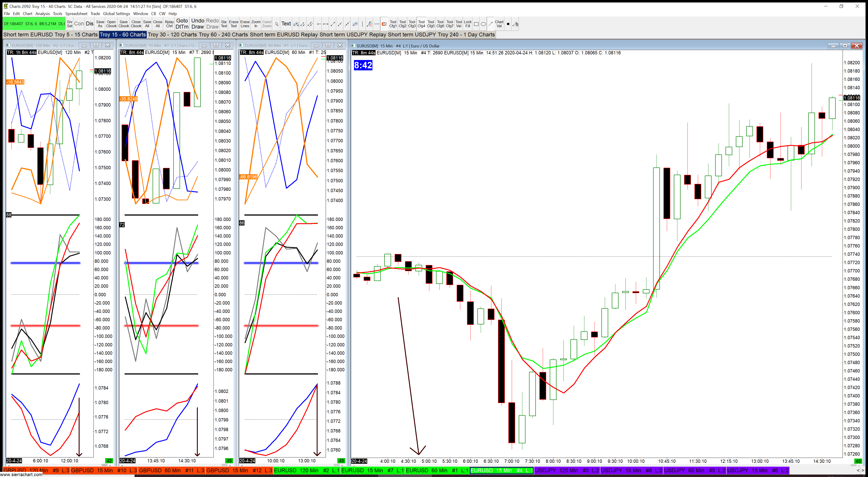Toggle the Lock Fill option

467,24
